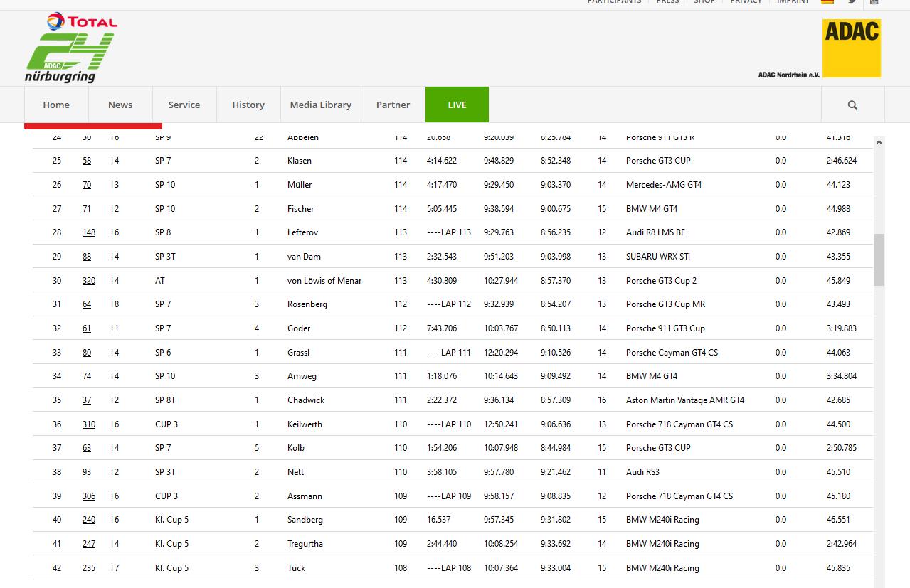Select driver name Tuck
Viewport: 910px width, 588px height.
pos(297,568)
